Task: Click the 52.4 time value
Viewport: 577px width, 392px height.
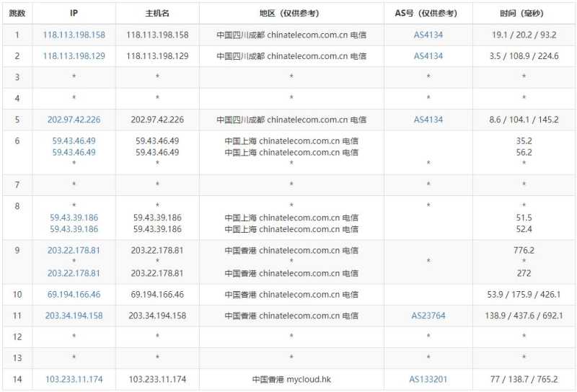Action: (x=524, y=229)
